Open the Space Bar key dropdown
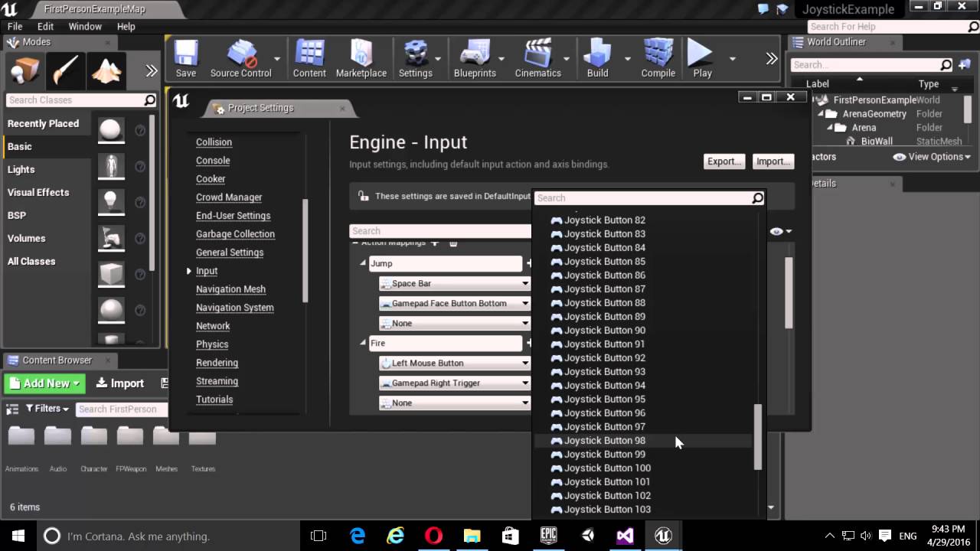 coord(455,283)
